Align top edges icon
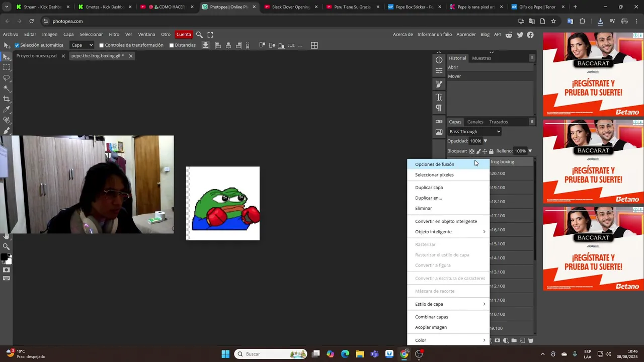 click(262, 45)
